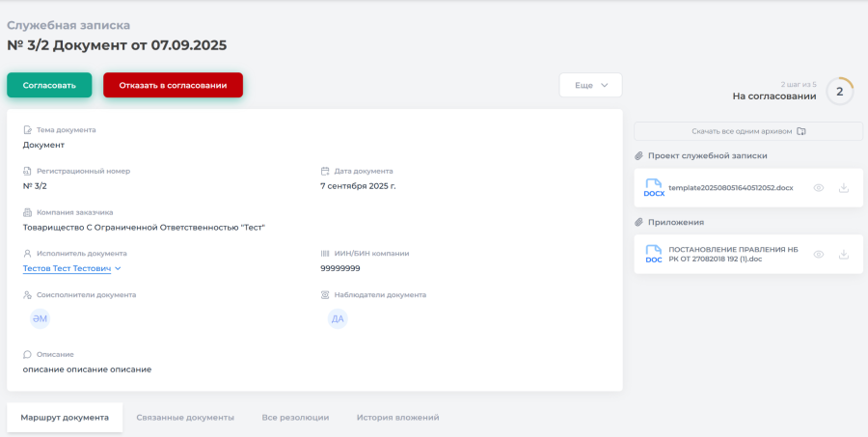Viewport: 868px width, 437px height.
Task: Click the DOCX file type icon
Action: [x=654, y=188]
